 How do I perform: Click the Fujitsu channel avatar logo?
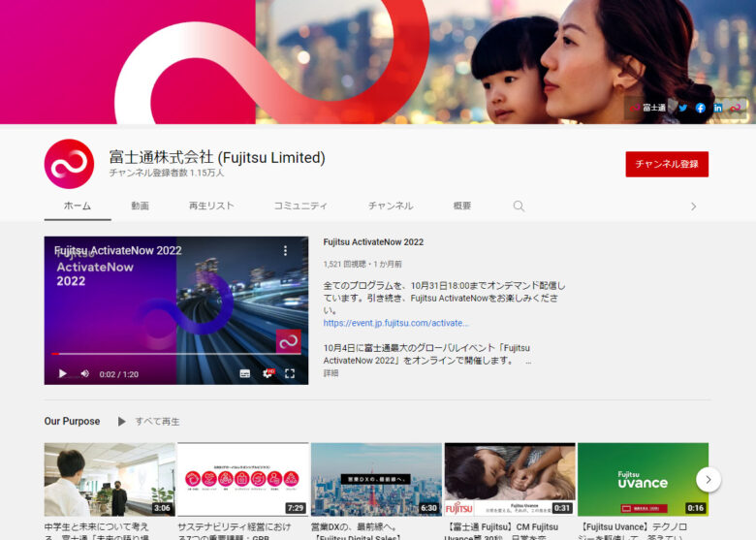tap(69, 164)
